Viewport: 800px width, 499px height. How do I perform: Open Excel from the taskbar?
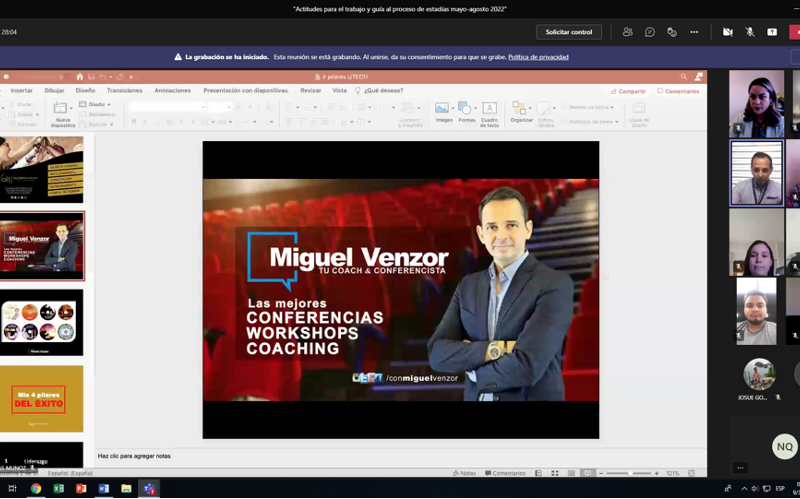pyautogui.click(x=58, y=488)
